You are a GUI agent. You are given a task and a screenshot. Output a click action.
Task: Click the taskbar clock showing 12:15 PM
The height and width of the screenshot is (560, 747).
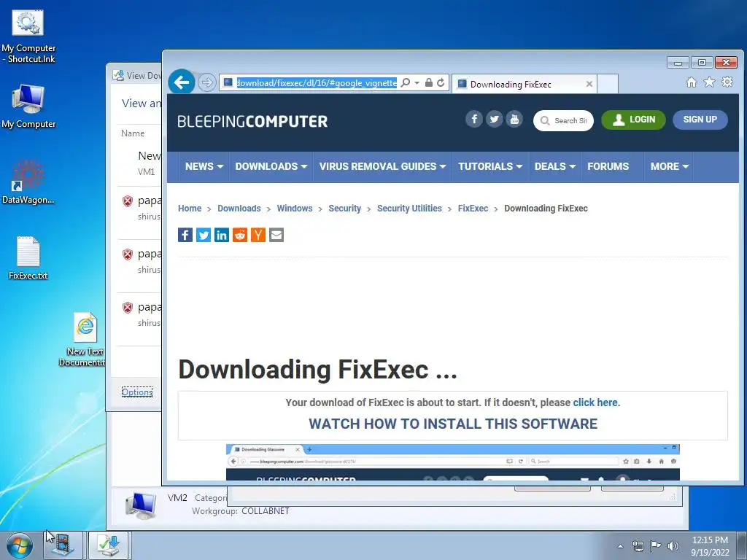click(710, 545)
